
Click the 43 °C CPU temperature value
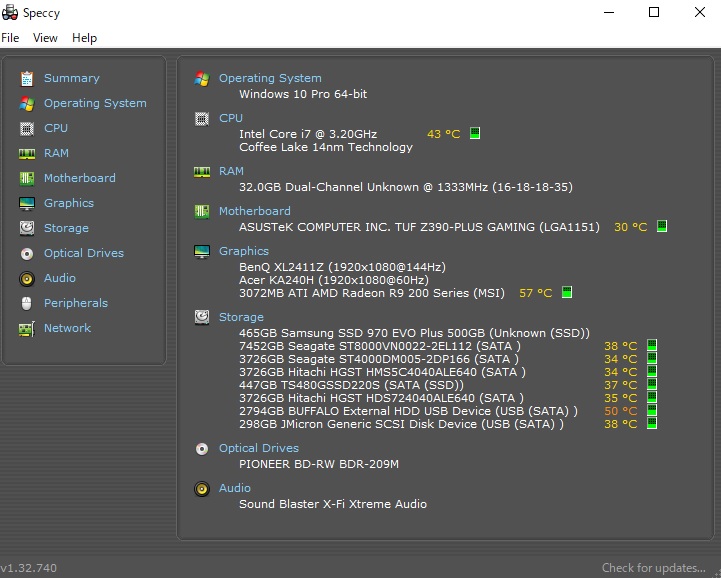(x=444, y=134)
